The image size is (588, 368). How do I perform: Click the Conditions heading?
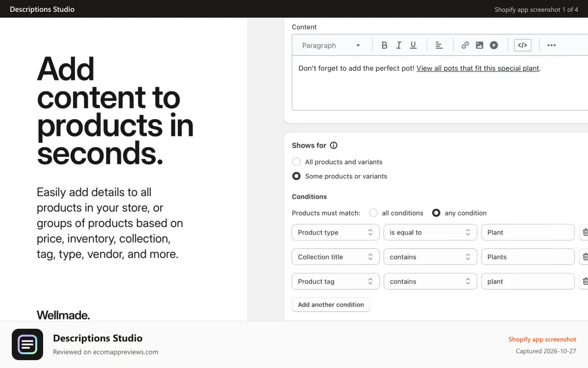point(309,197)
